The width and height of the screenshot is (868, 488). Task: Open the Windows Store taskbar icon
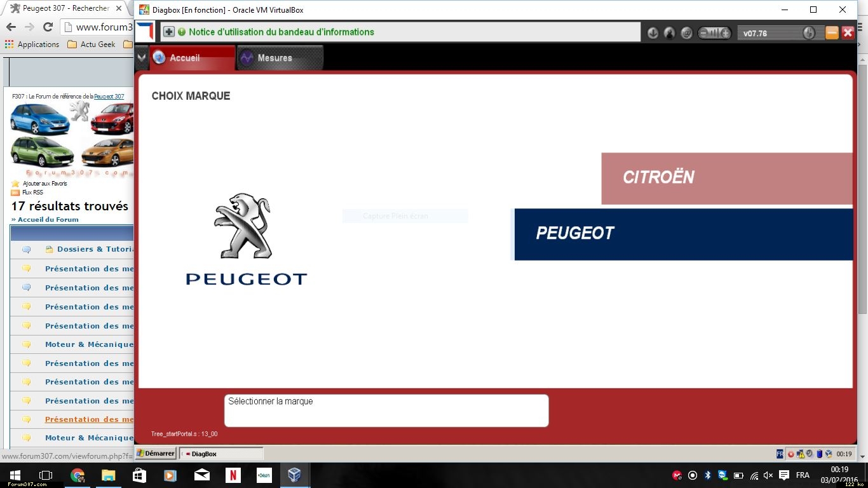pyautogui.click(x=140, y=475)
